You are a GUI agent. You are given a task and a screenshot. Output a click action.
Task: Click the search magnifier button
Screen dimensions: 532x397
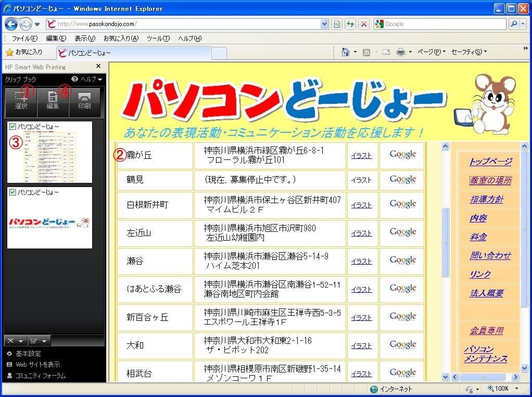(513, 24)
